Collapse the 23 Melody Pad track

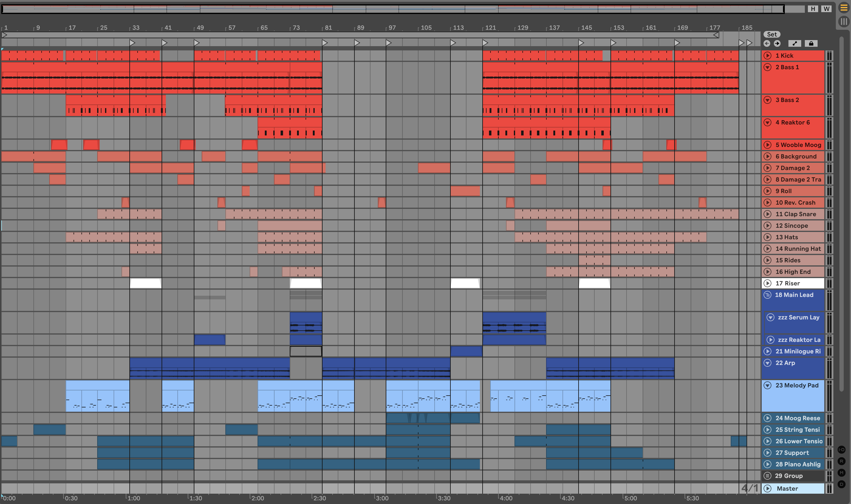click(x=767, y=386)
